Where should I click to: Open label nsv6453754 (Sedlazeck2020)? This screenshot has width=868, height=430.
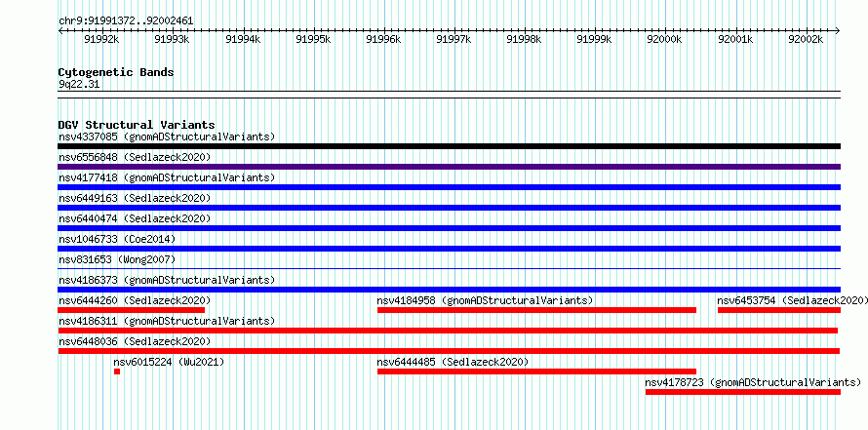(x=792, y=300)
